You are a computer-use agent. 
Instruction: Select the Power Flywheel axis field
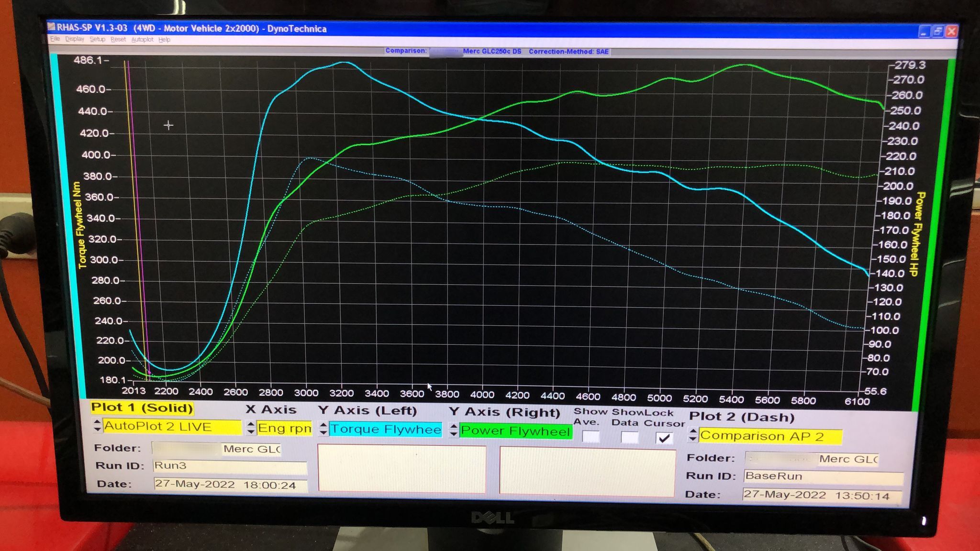click(x=515, y=430)
